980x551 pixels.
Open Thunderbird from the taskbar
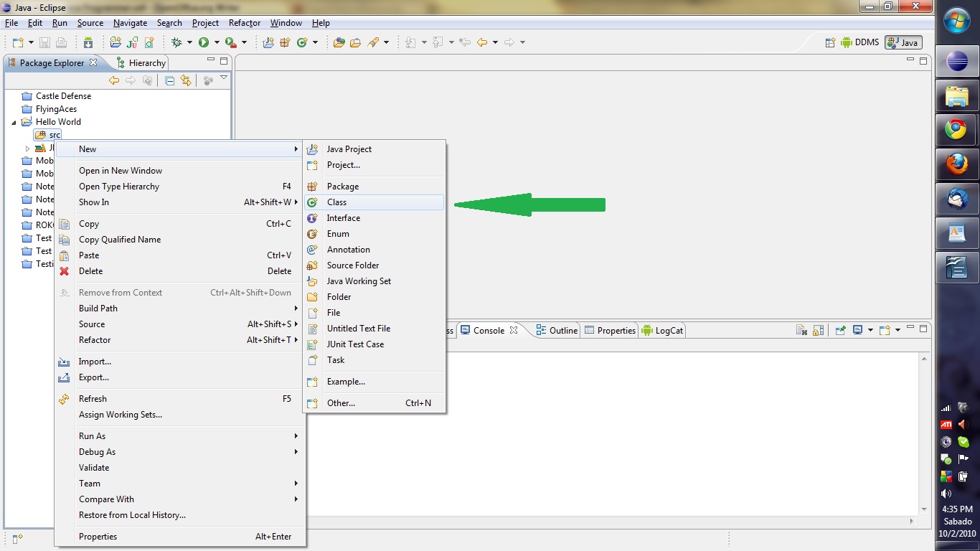956,199
